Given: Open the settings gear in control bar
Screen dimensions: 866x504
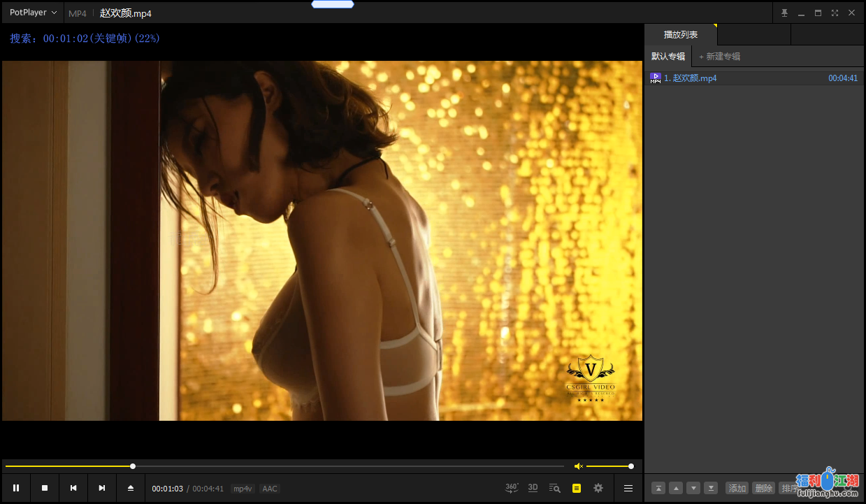Looking at the screenshot, I should pos(598,488).
